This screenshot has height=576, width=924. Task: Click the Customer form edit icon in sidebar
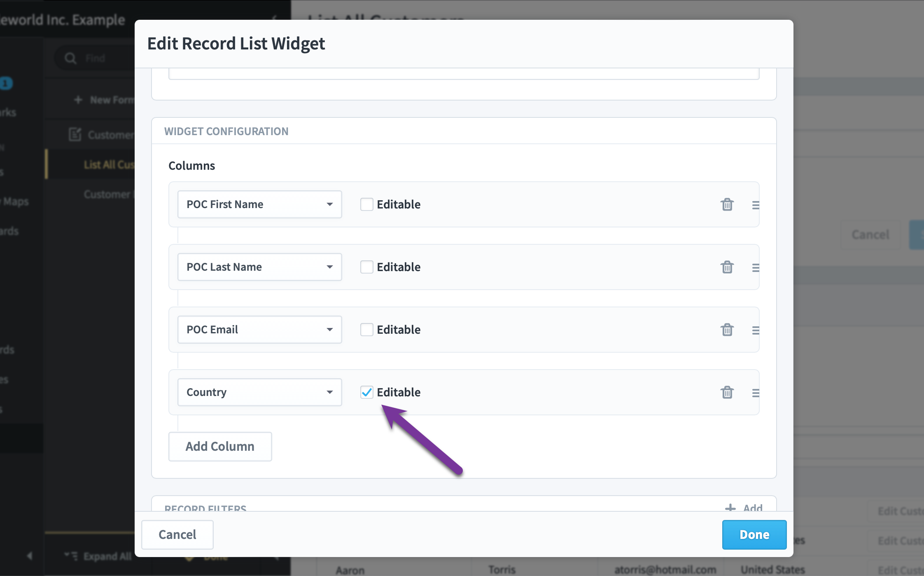pyautogui.click(x=74, y=134)
